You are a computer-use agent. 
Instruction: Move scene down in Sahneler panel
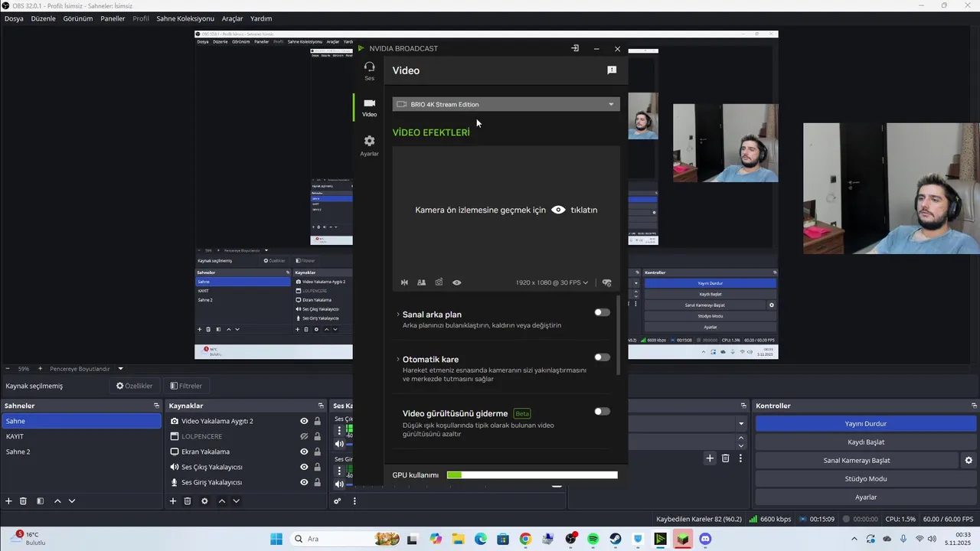pyautogui.click(x=72, y=501)
